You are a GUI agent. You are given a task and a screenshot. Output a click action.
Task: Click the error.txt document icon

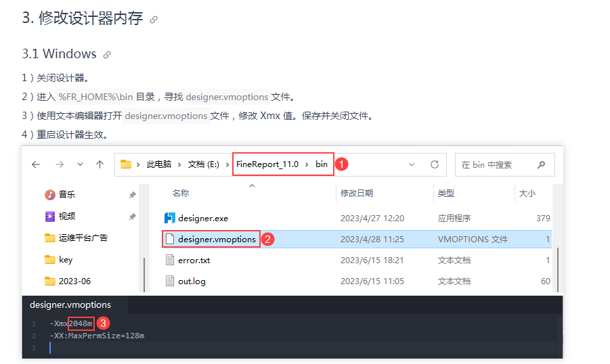[x=170, y=260]
